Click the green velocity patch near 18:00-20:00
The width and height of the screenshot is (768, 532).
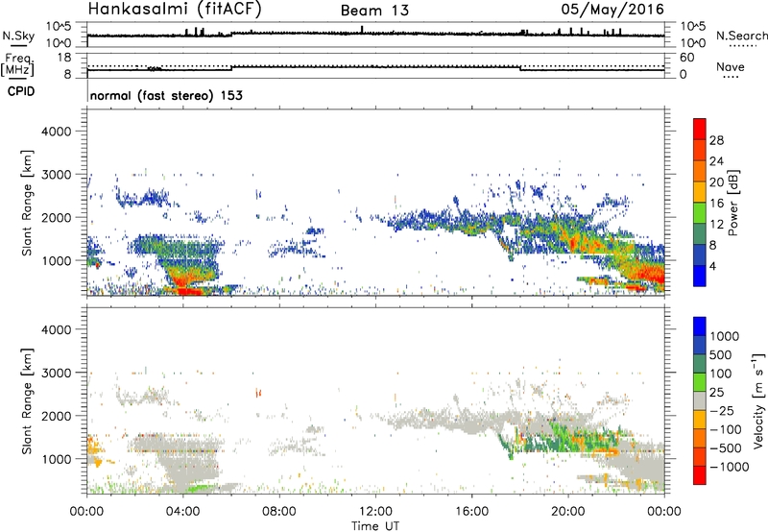pos(559,438)
